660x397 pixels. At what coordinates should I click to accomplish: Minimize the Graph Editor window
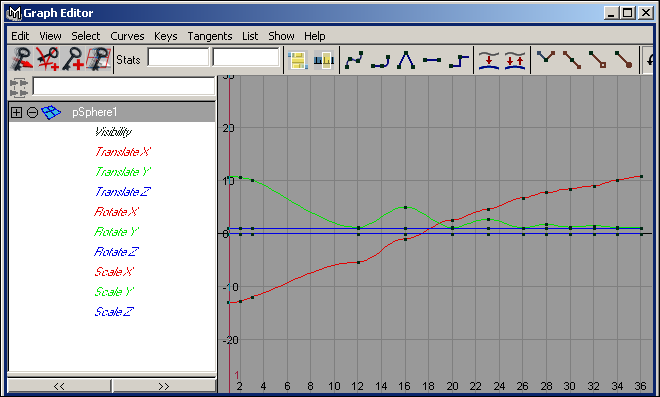pyautogui.click(x=611, y=13)
